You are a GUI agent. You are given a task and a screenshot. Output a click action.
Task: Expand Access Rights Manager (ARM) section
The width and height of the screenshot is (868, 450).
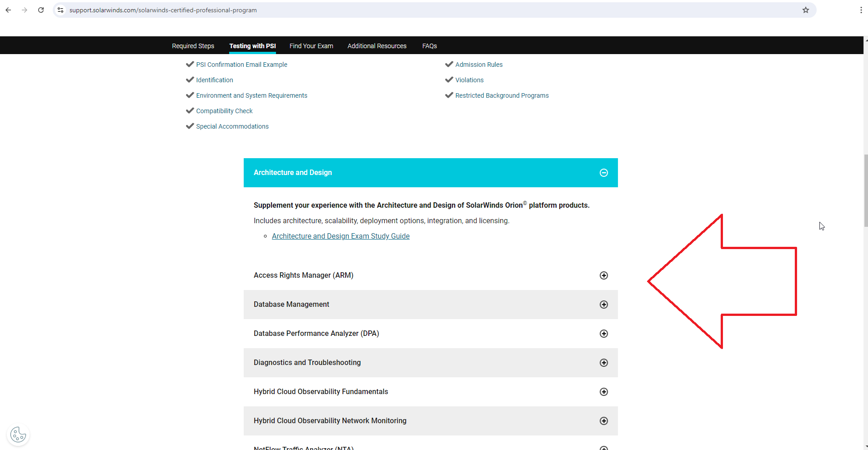click(431, 275)
